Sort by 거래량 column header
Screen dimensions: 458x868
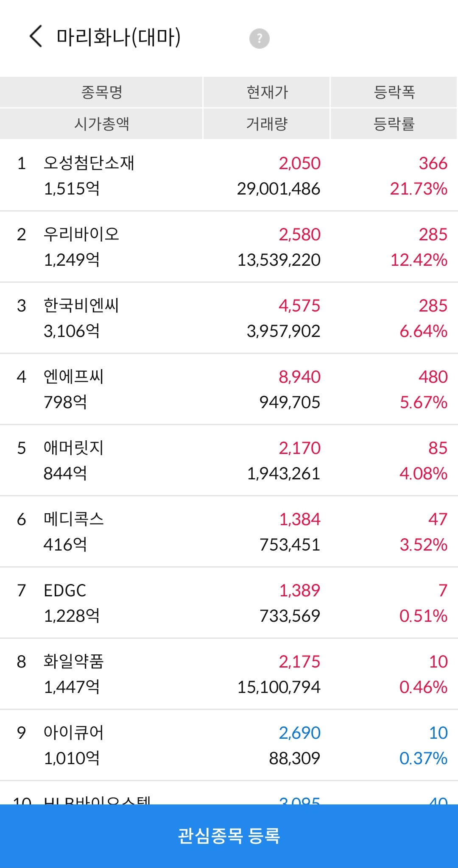pyautogui.click(x=267, y=124)
